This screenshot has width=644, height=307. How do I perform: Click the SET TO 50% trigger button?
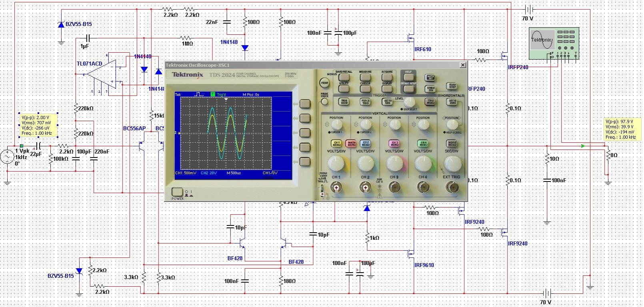tap(387, 102)
